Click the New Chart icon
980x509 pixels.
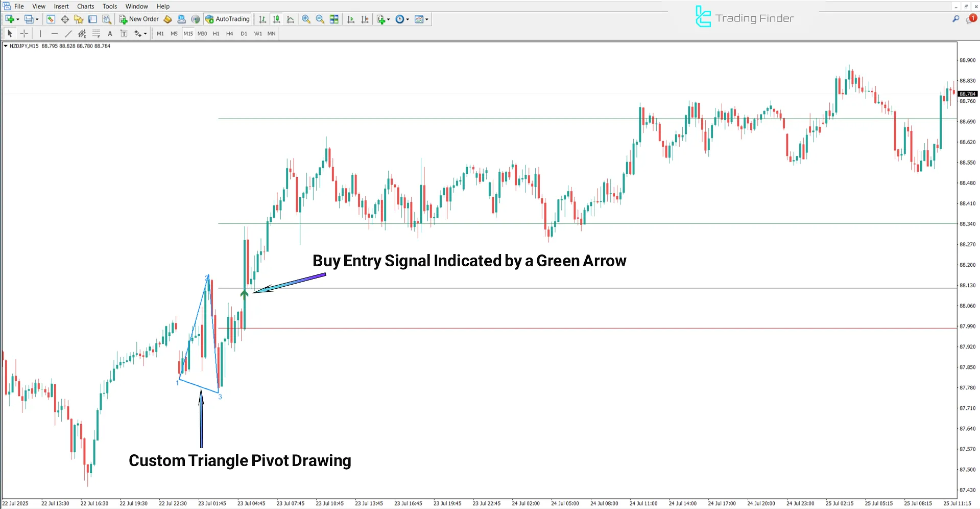10,19
